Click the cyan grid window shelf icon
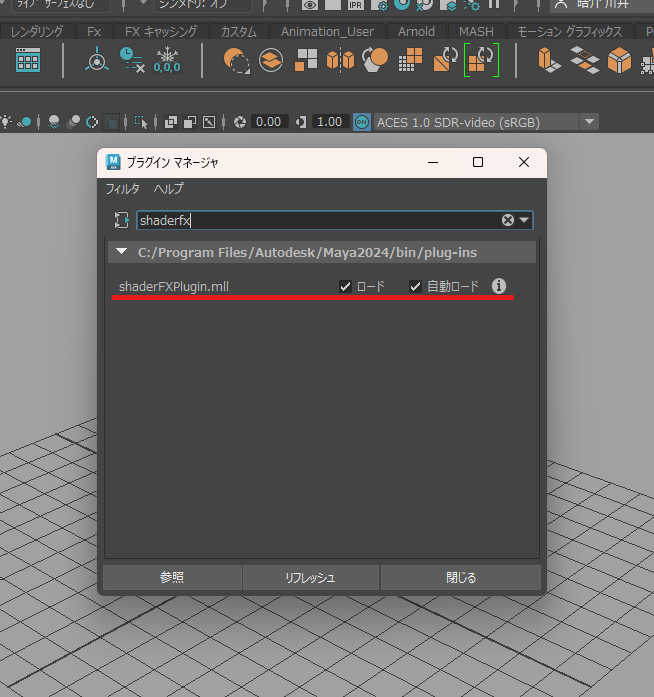 click(x=28, y=60)
